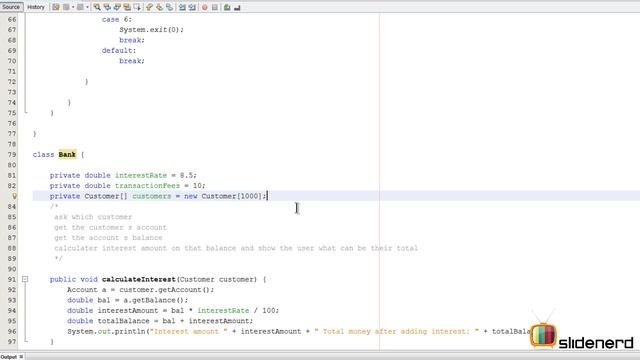Click interestAmount on line 94
Image resolution: width=640 pixels, height=360 pixels.
click(x=128, y=311)
